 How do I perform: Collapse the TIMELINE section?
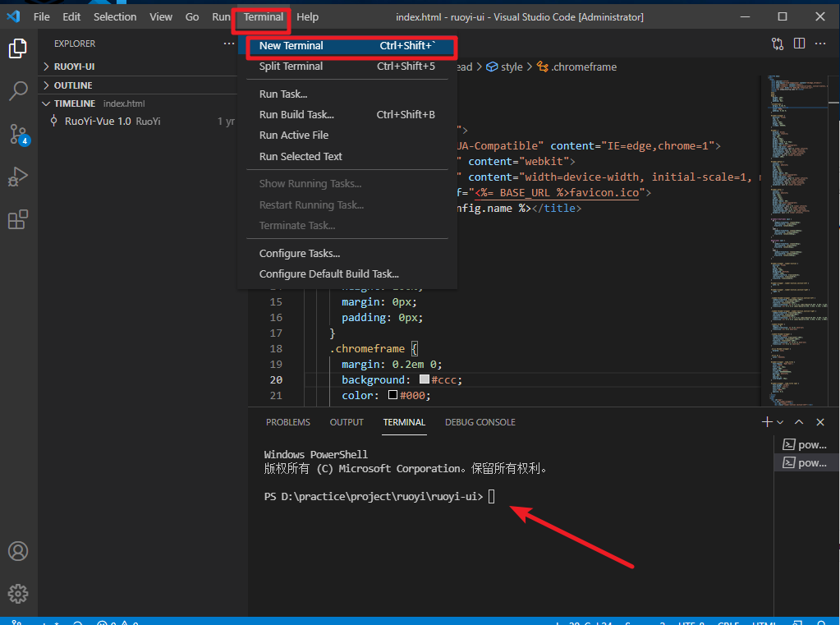tap(138, 103)
